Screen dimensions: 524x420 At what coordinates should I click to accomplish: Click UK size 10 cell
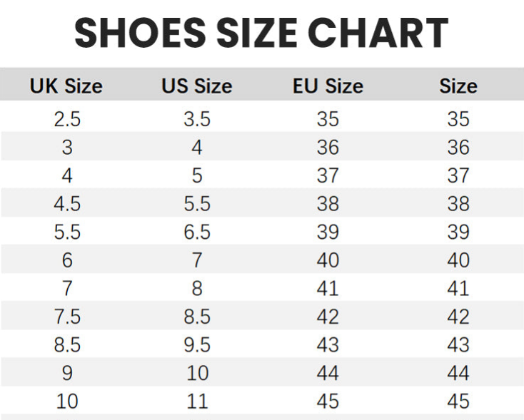click(67, 401)
